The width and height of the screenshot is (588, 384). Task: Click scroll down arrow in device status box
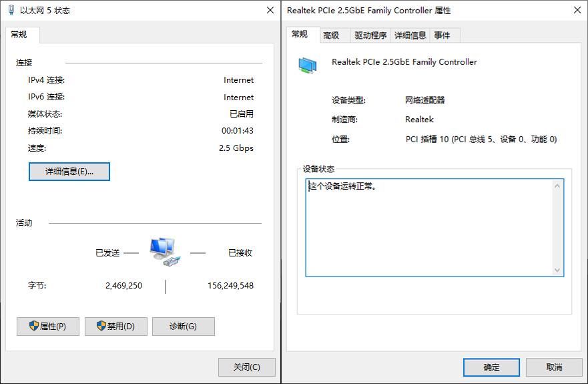[558, 270]
